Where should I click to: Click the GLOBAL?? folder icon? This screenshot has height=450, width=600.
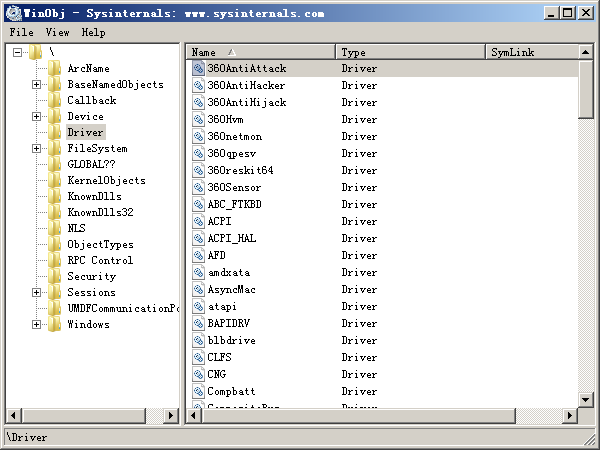54,164
